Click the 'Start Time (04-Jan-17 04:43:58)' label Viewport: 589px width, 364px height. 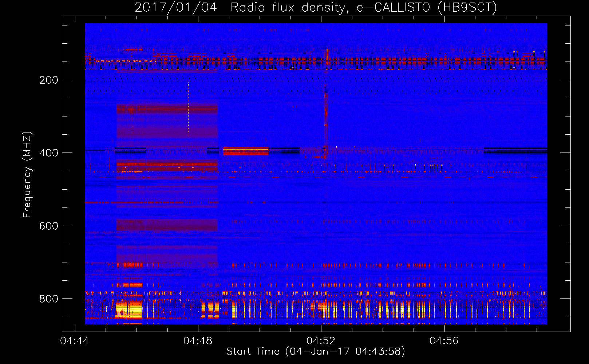[316, 352]
